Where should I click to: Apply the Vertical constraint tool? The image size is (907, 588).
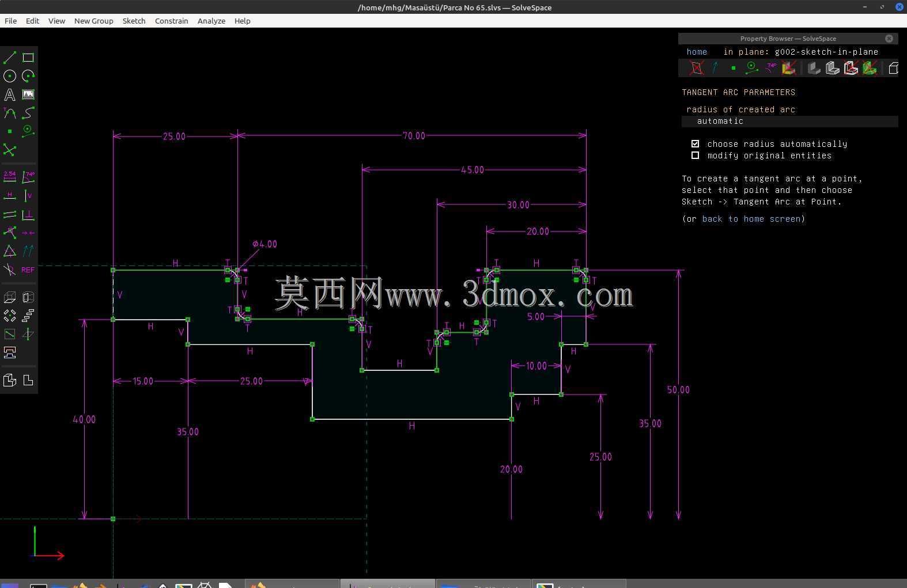(x=28, y=196)
